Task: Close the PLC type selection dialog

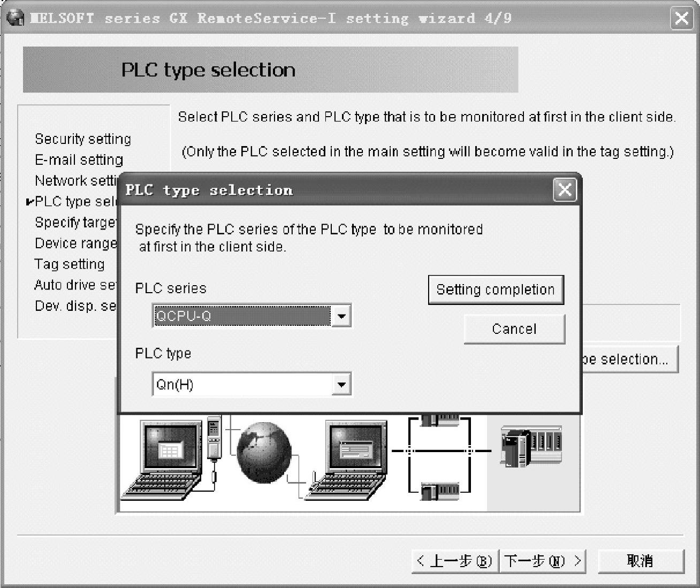Action: click(x=565, y=189)
